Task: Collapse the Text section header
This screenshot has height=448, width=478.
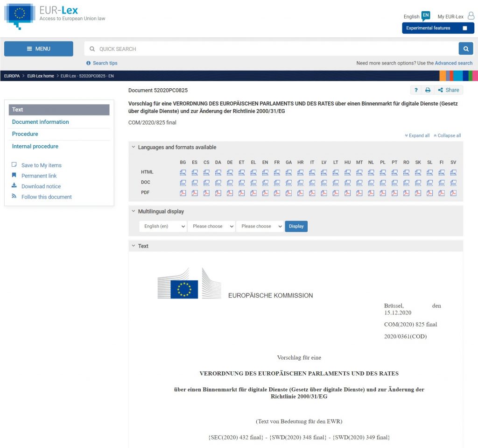Action: (x=134, y=246)
